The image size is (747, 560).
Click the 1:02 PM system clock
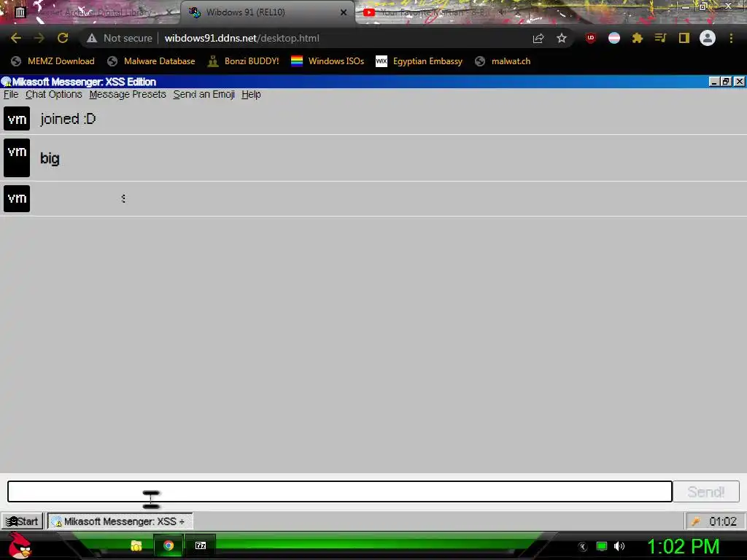click(x=683, y=546)
